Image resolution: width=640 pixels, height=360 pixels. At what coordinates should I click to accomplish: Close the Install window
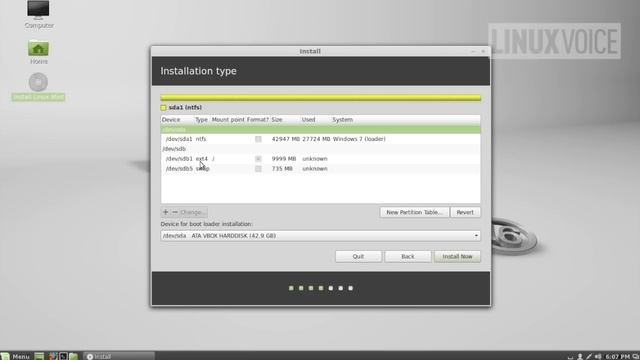click(483, 51)
